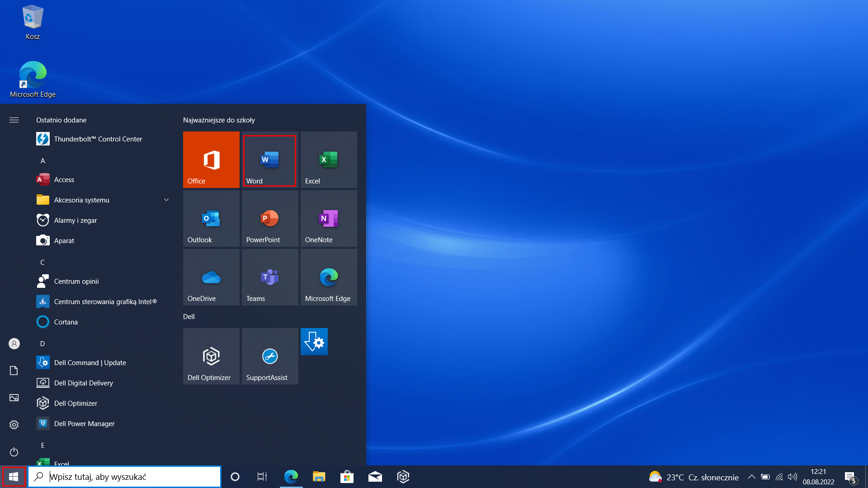Screen dimensions: 868x488
Task: Open the OneNote tile
Action: click(329, 218)
